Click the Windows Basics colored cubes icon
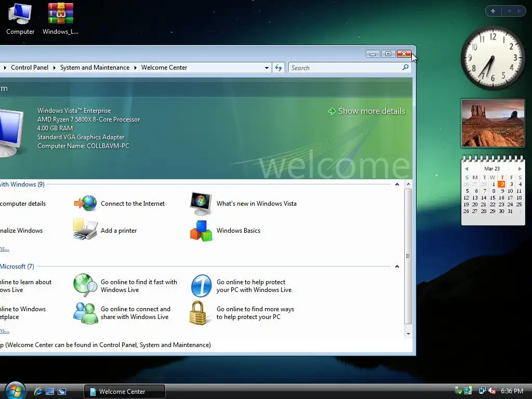This screenshot has height=399, width=532. pos(201,231)
